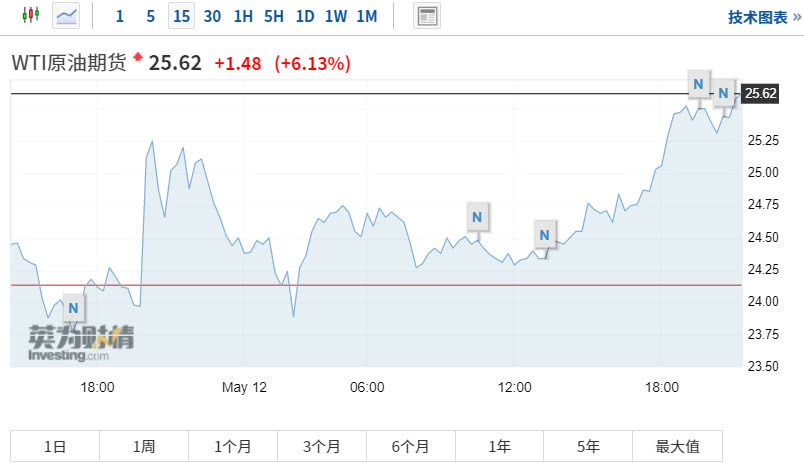Select the 1日 range tab
This screenshot has height=473, width=804.
[x=55, y=447]
